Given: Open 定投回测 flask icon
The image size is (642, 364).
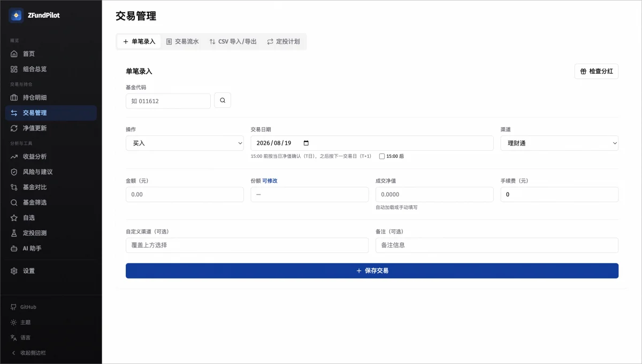Looking at the screenshot, I should [x=14, y=233].
